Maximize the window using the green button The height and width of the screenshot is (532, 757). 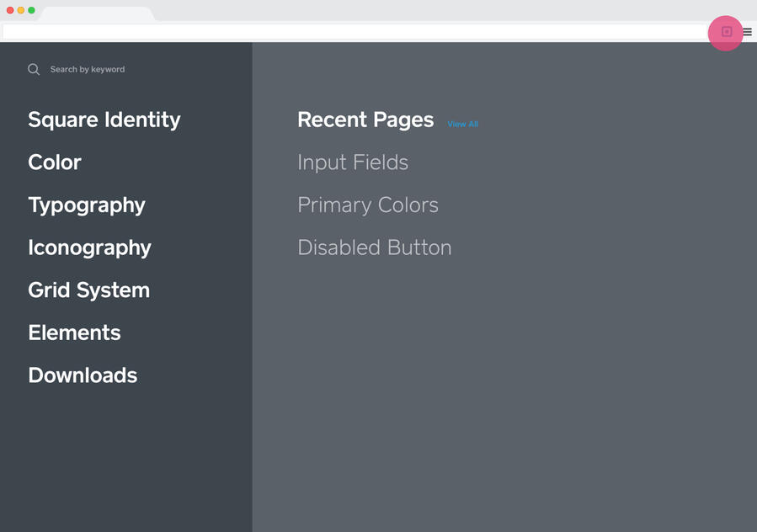point(31,10)
